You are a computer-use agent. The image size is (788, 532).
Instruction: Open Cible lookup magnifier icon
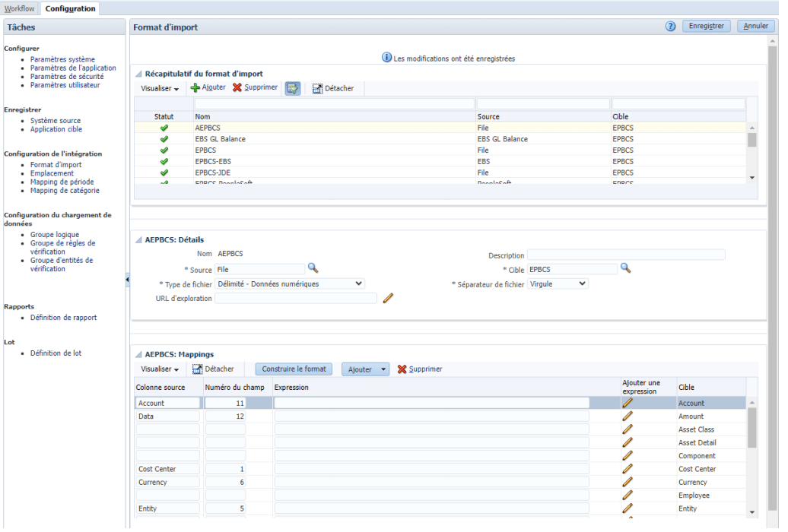625,268
